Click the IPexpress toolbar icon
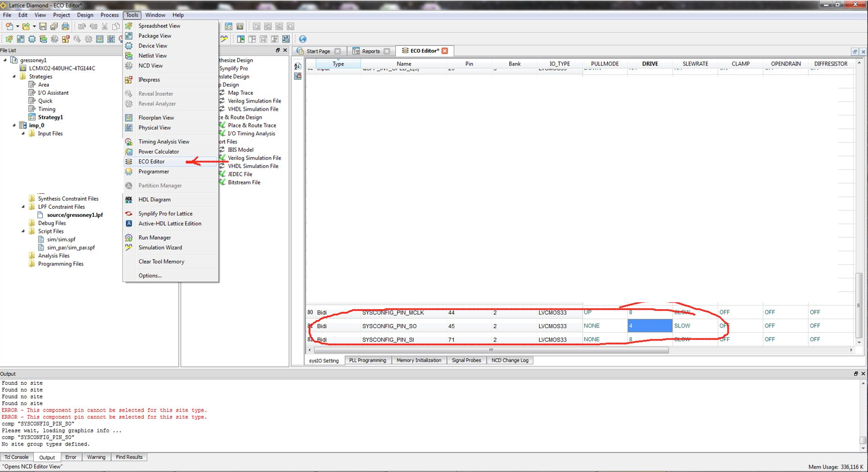868x472 pixels. 66,39
